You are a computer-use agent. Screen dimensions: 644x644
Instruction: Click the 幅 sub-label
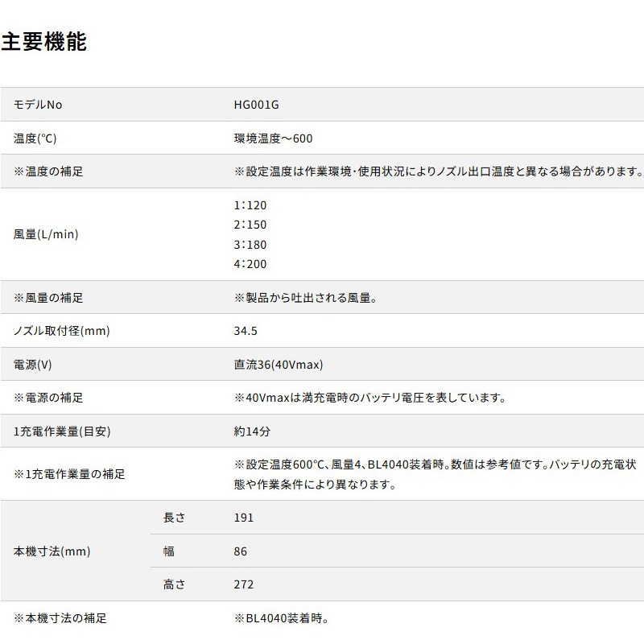(x=169, y=551)
